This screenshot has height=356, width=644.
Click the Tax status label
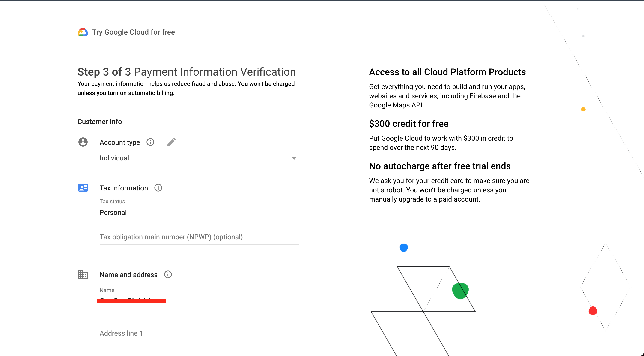[112, 201]
